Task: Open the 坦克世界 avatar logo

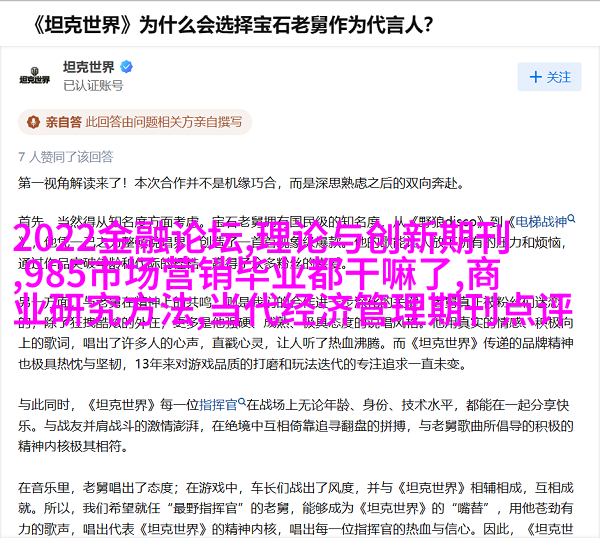Action: point(35,76)
